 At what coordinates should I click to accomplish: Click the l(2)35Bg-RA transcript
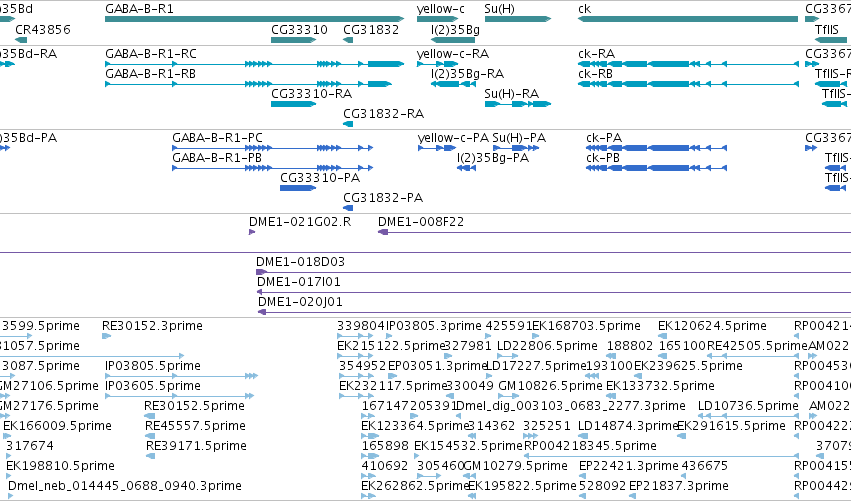[x=453, y=84]
